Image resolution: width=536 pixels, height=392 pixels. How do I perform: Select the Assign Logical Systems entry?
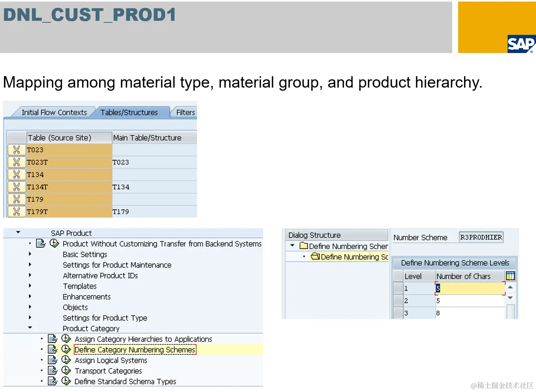(x=111, y=360)
